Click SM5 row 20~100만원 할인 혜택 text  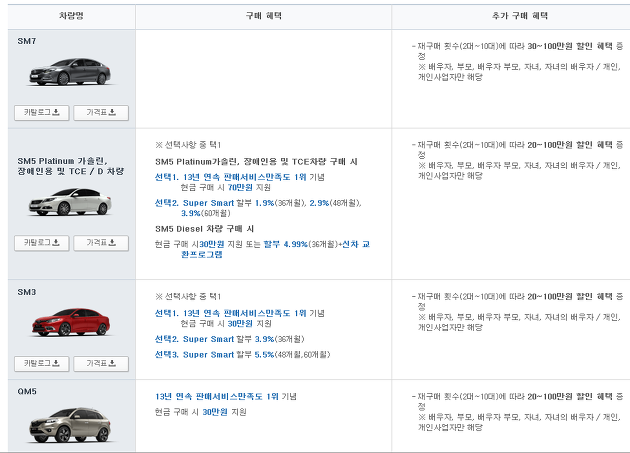point(570,145)
